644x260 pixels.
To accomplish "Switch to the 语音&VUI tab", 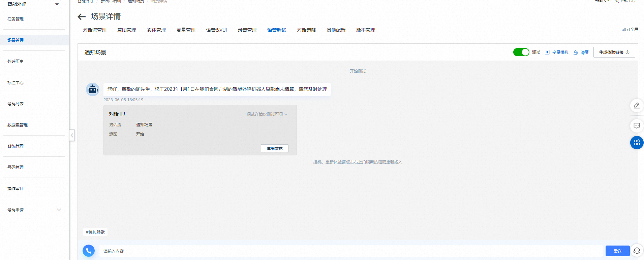I will point(216,30).
